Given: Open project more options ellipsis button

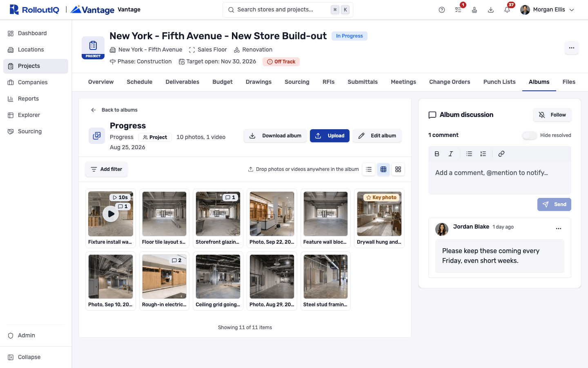Looking at the screenshot, I should point(572,48).
